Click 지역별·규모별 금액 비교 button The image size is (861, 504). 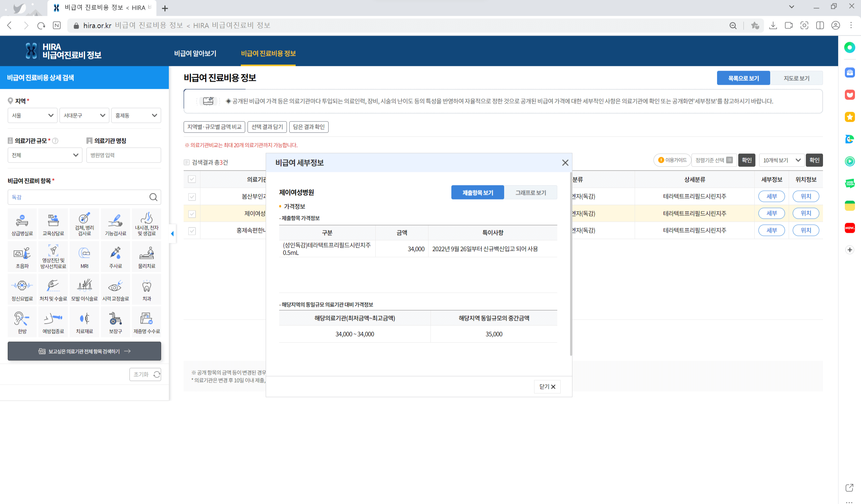[214, 127]
